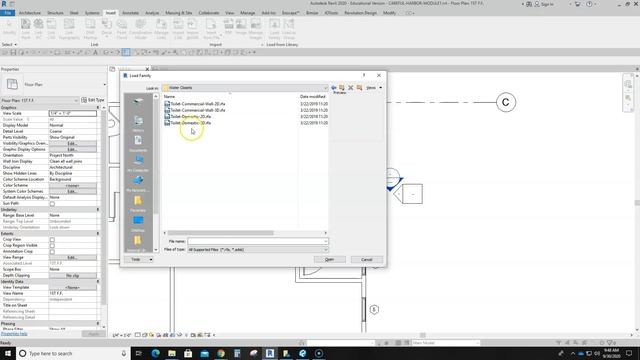Click Create new folder icon
Screen dimensions: 640x360
[x=360, y=88]
